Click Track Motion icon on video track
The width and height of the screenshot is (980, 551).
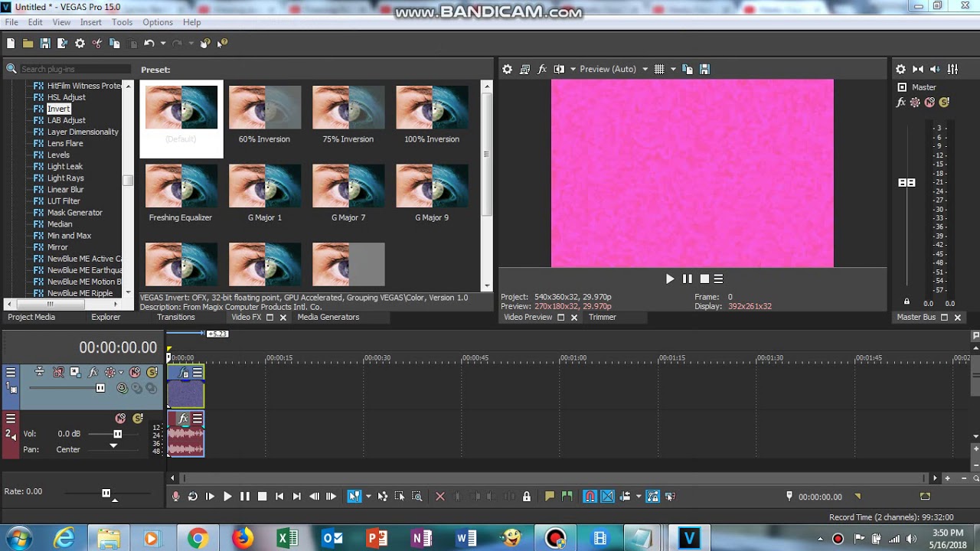[x=75, y=372]
